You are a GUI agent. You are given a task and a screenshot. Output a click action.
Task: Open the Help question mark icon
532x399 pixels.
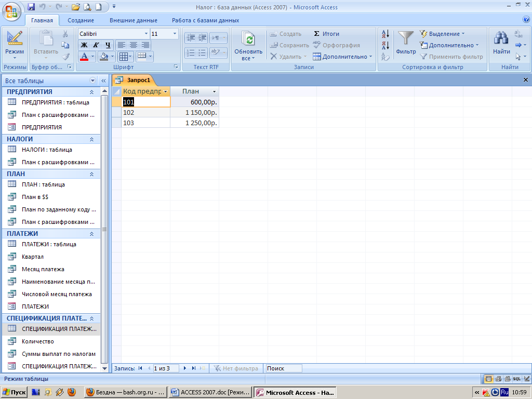[526, 19]
